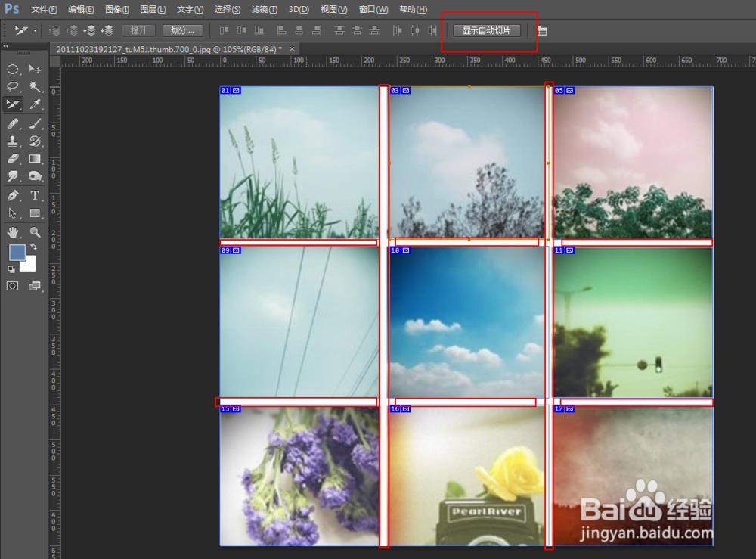Screen dimensions: 756x559
Task: Distribute slices by vertical centers
Action: point(357,31)
